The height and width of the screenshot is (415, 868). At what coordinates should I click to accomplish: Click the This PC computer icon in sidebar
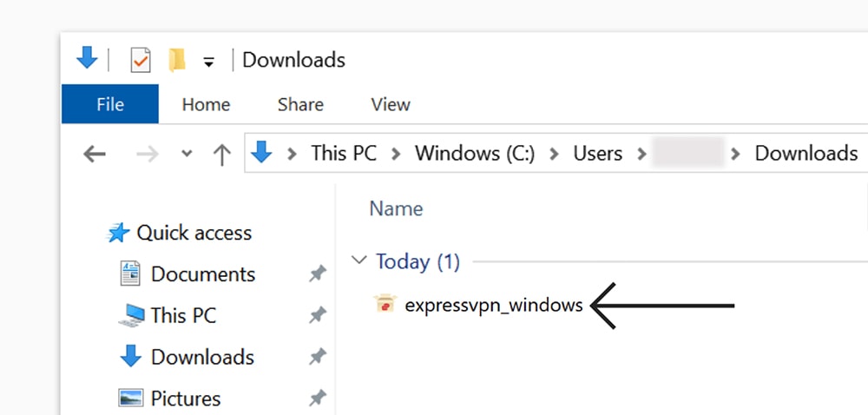click(132, 315)
